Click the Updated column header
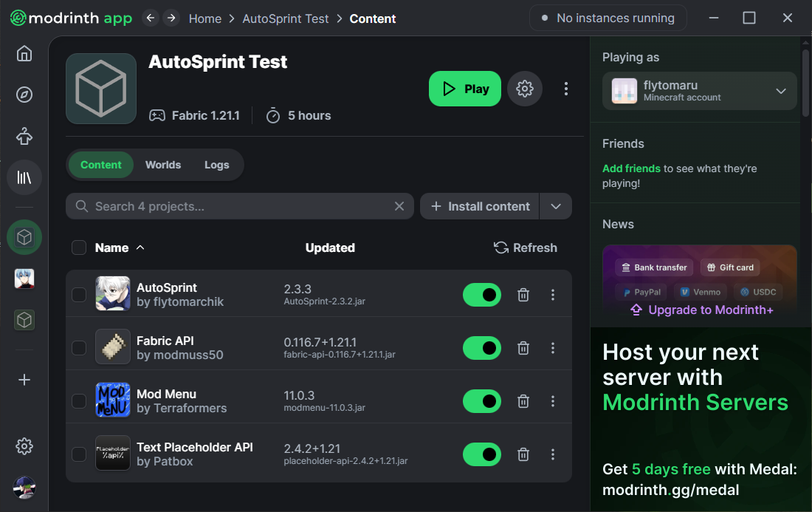812x512 pixels. (x=330, y=248)
